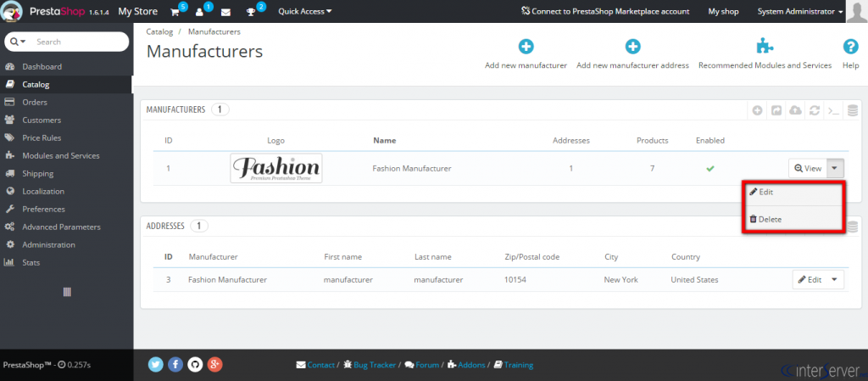Image resolution: width=868 pixels, height=381 pixels.
Task: Click the System Administrator avatar picture
Action: coord(856,11)
